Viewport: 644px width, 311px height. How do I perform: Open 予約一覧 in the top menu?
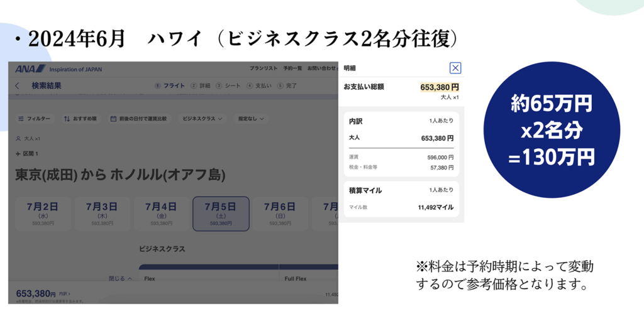[x=292, y=68]
